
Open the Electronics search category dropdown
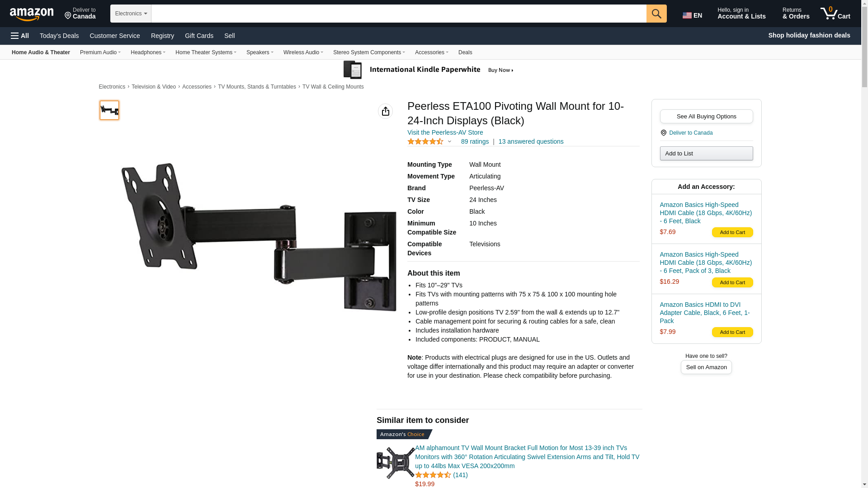click(x=131, y=14)
